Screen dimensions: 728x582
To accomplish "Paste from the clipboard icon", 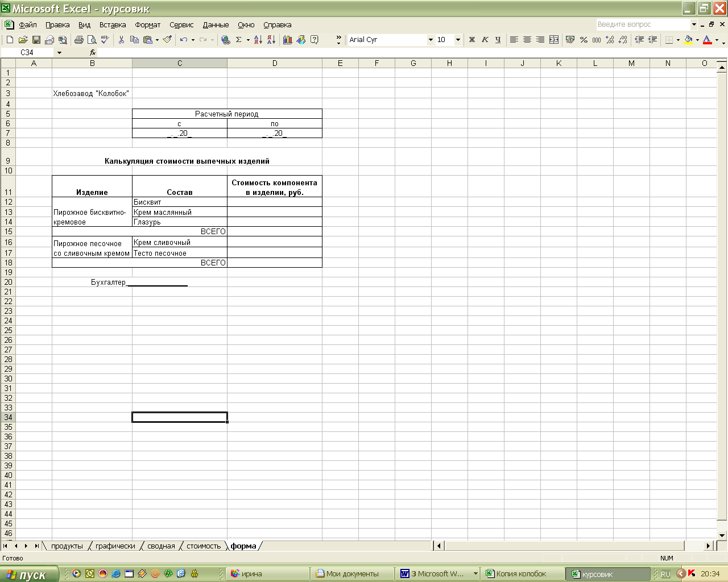I will pos(148,40).
